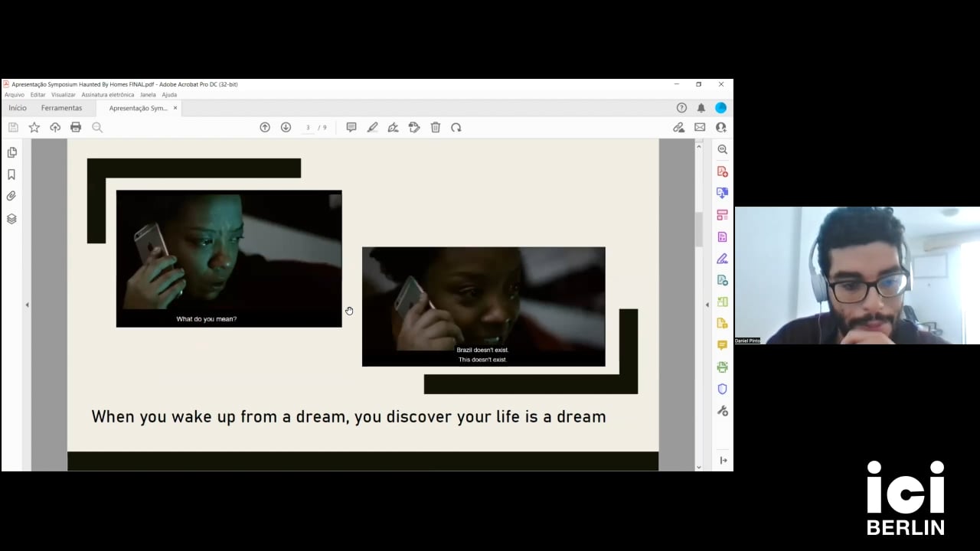Open the purple Edit PDF tool

[722, 237]
